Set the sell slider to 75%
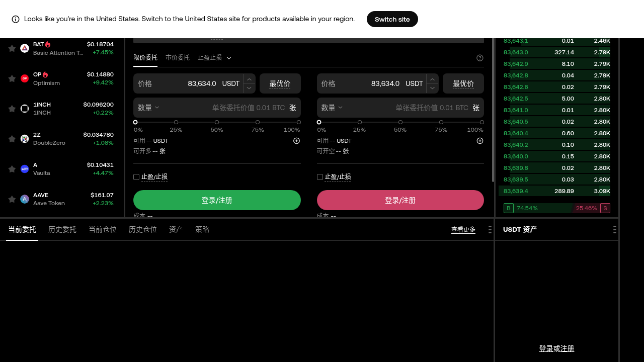 pos(441,122)
